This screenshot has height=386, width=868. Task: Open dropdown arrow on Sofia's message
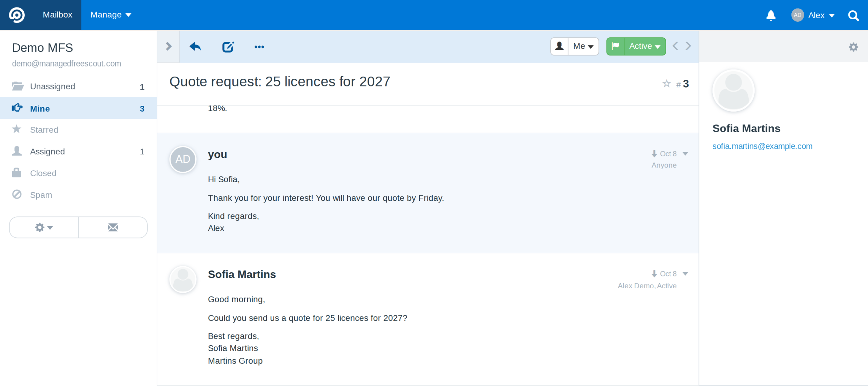[685, 274]
